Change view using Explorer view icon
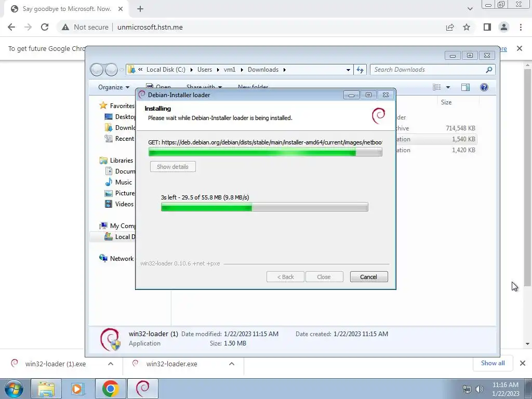532x399 pixels. click(x=436, y=87)
